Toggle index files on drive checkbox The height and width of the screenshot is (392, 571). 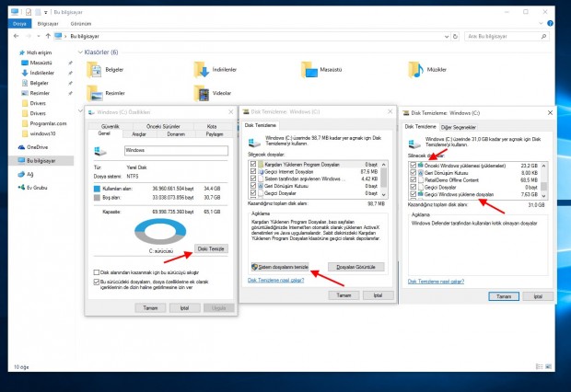tap(97, 282)
